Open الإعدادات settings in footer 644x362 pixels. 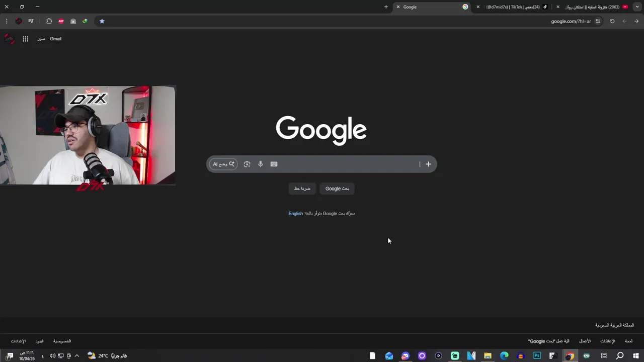point(18,341)
